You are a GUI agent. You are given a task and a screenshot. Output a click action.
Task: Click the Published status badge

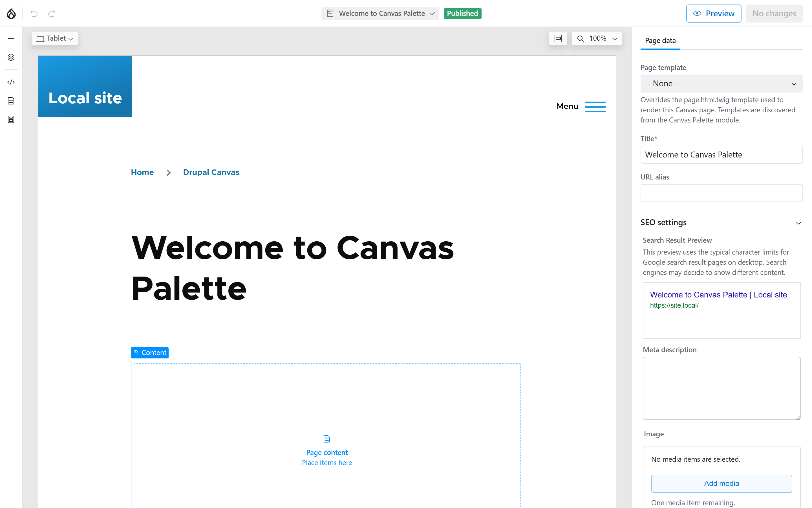[x=462, y=14]
